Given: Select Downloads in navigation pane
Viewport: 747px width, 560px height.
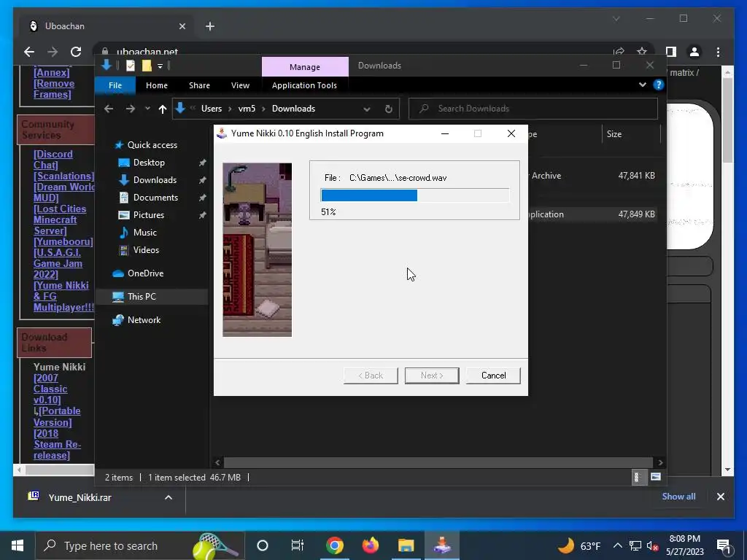Looking at the screenshot, I should click(155, 180).
